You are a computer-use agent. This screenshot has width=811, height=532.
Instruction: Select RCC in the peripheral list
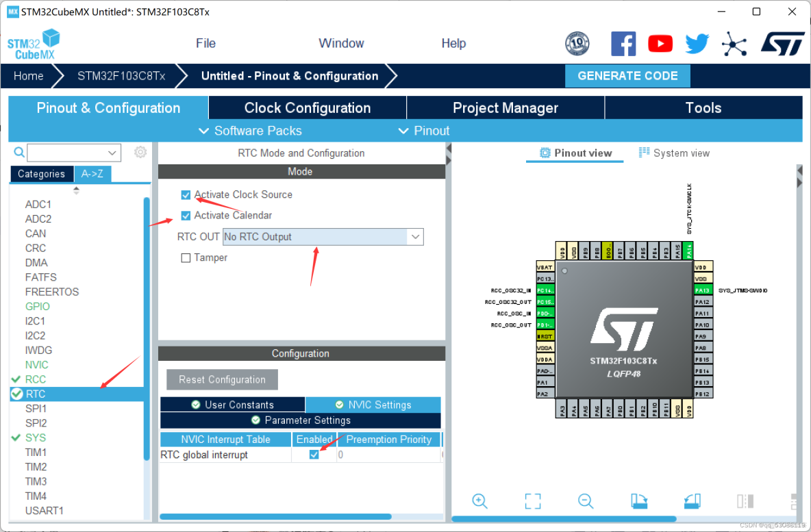(35, 379)
